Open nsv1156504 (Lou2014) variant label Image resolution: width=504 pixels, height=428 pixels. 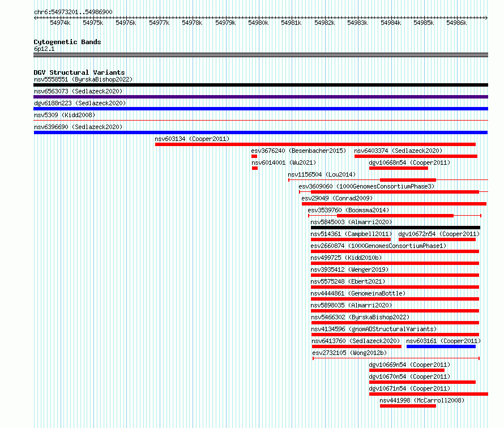click(322, 174)
